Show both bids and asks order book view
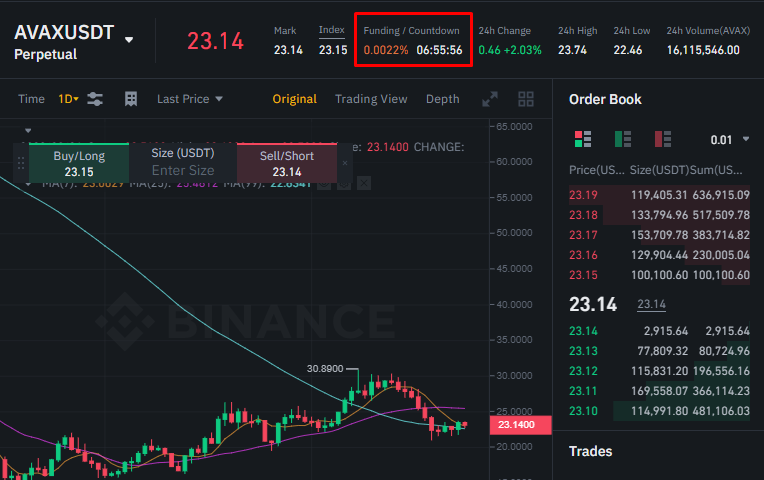The image size is (764, 480). 583,139
